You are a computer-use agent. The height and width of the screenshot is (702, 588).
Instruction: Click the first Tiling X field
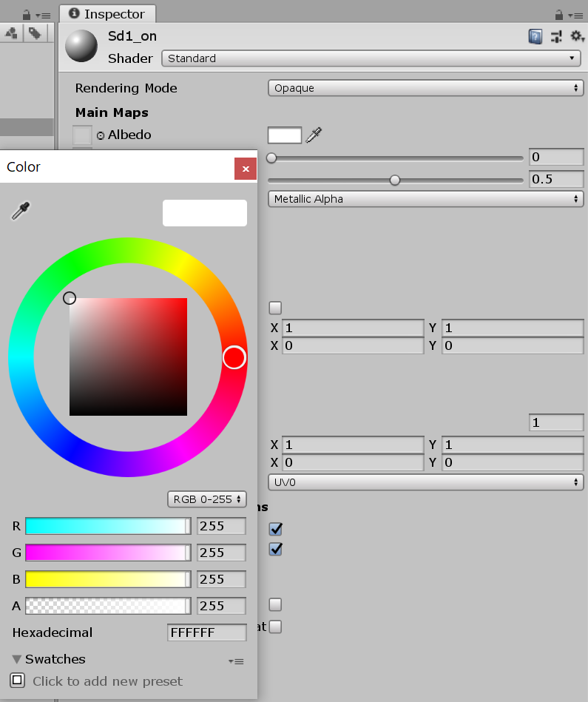tap(353, 328)
